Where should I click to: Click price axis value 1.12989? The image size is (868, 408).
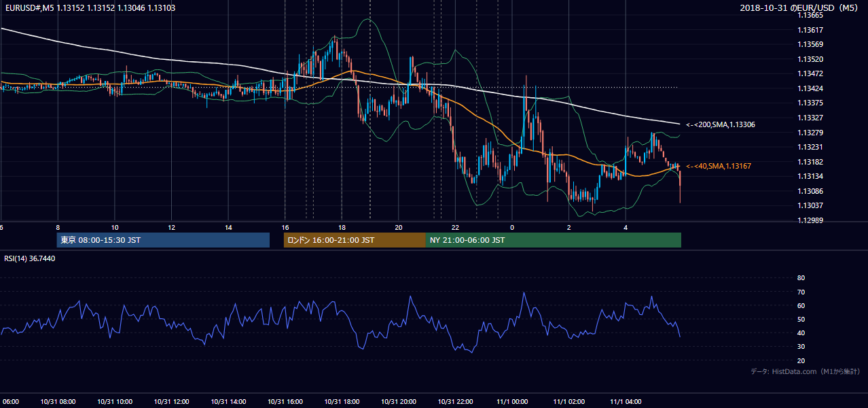click(x=812, y=220)
